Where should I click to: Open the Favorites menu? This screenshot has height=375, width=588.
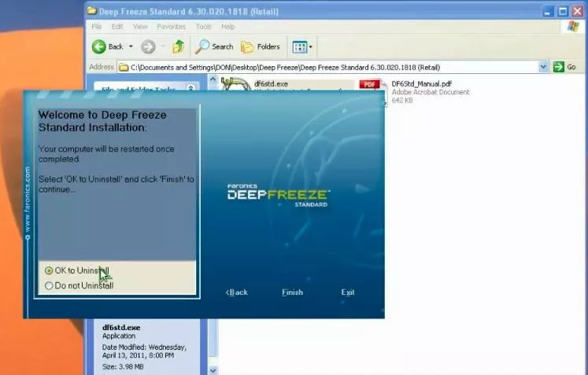pos(172,27)
